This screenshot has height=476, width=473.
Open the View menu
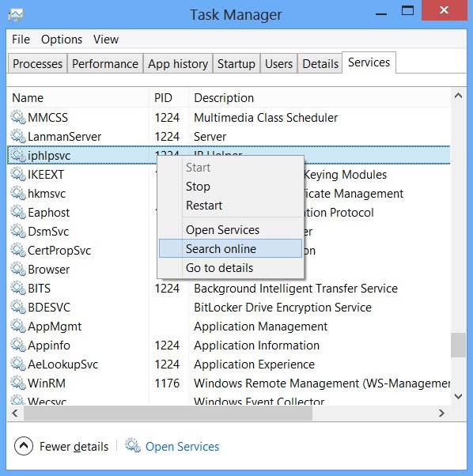[x=106, y=40]
